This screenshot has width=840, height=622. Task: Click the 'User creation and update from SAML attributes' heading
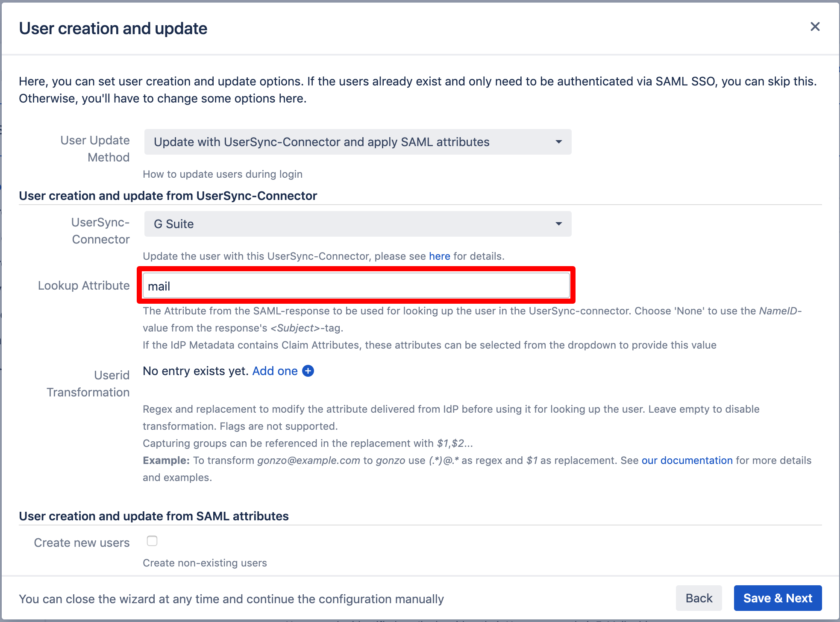point(154,516)
